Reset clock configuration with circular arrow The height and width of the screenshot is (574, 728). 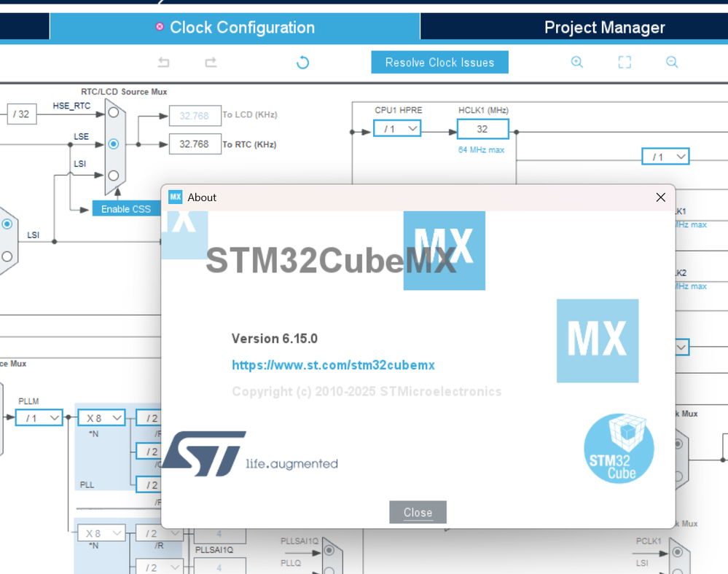coord(302,62)
